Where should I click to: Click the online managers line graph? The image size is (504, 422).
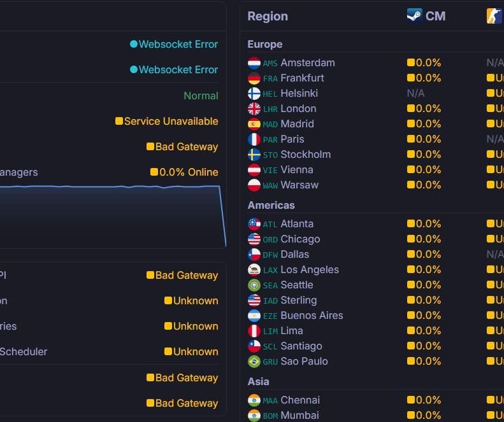(113, 216)
